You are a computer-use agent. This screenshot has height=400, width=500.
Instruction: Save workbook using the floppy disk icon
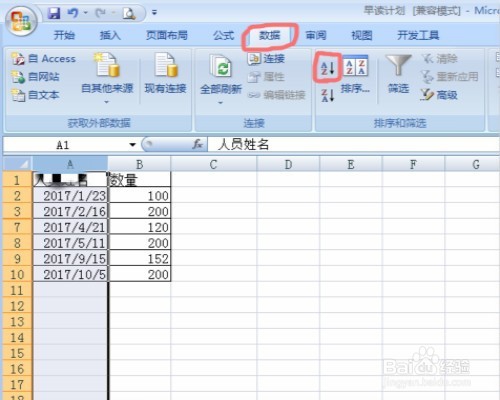(53, 13)
